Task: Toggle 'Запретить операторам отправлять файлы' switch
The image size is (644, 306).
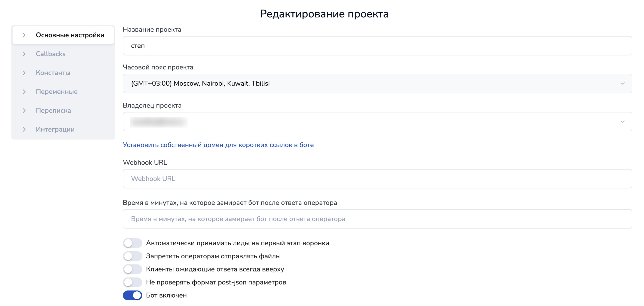Action: click(132, 256)
